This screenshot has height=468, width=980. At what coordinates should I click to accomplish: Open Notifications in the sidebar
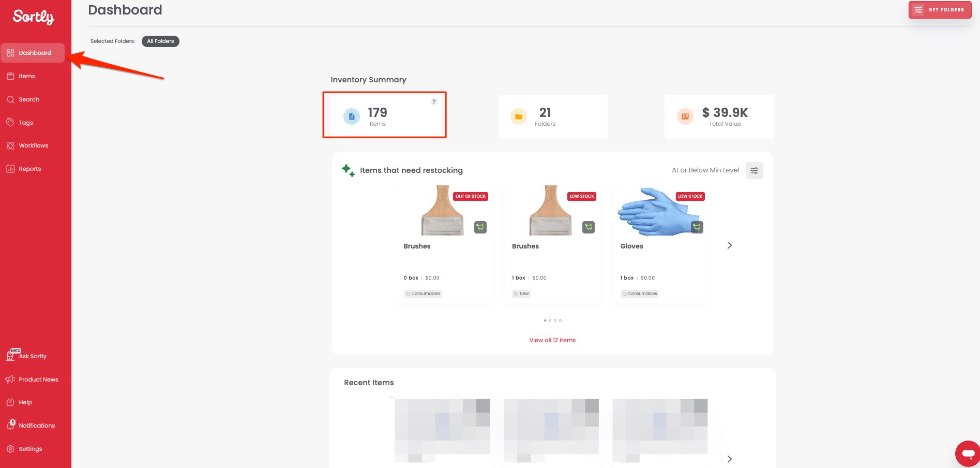(36, 426)
